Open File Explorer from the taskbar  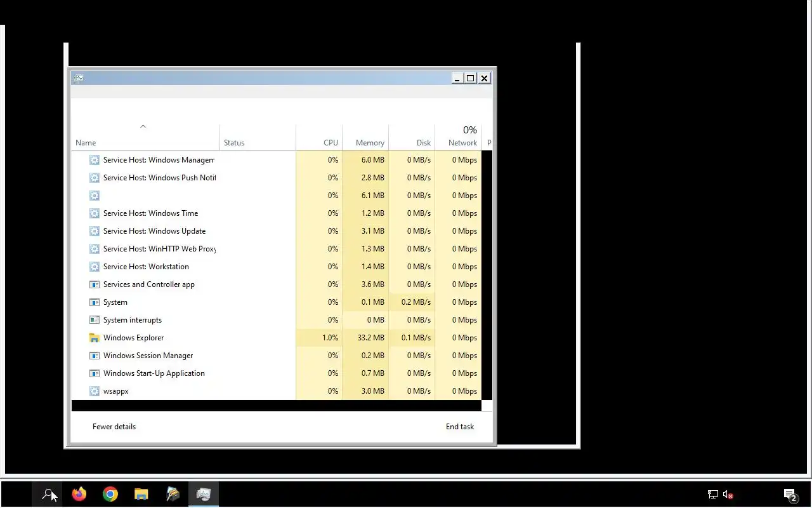[141, 494]
